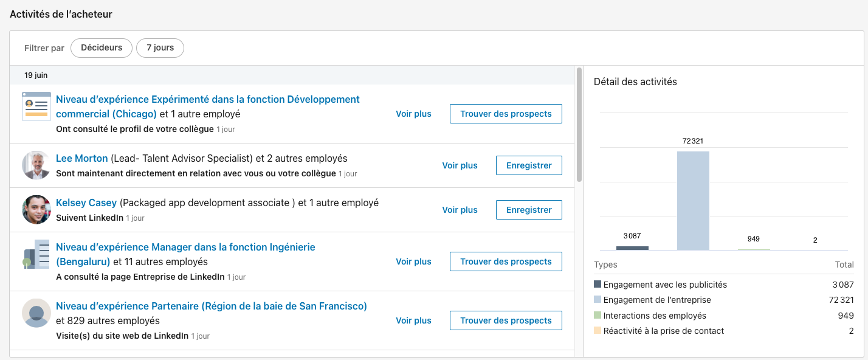Click the 19 juin date header
Image resolution: width=868 pixels, height=360 pixels.
pos(36,75)
